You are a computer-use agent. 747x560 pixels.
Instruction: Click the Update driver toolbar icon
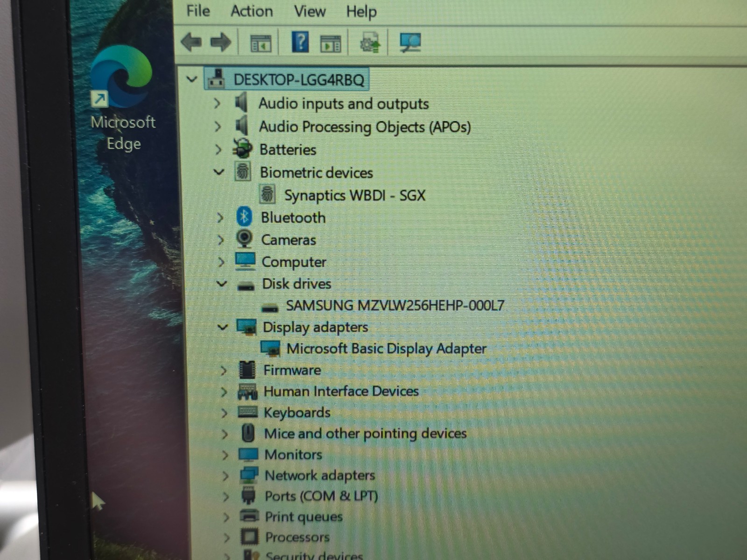point(371,43)
